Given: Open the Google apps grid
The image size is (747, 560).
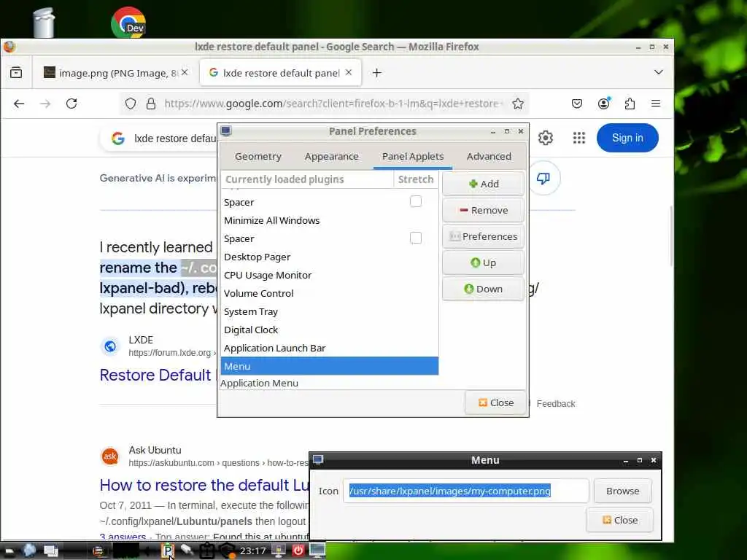Looking at the screenshot, I should (578, 138).
